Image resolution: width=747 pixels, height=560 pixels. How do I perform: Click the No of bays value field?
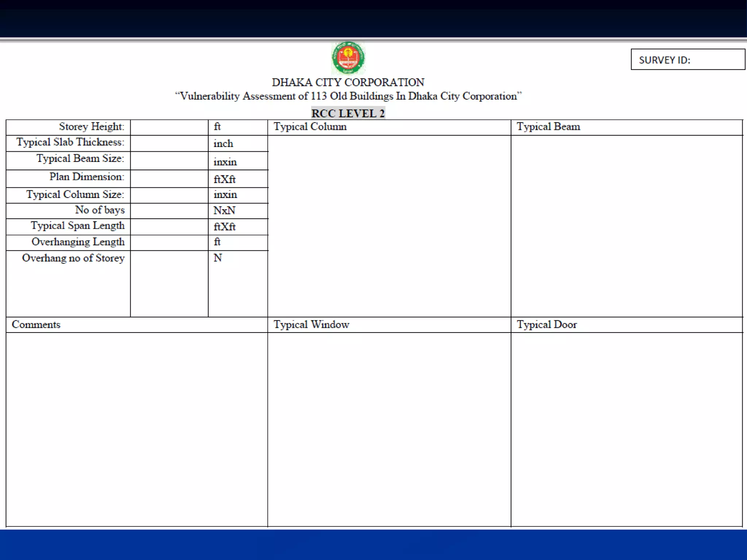[x=169, y=211]
